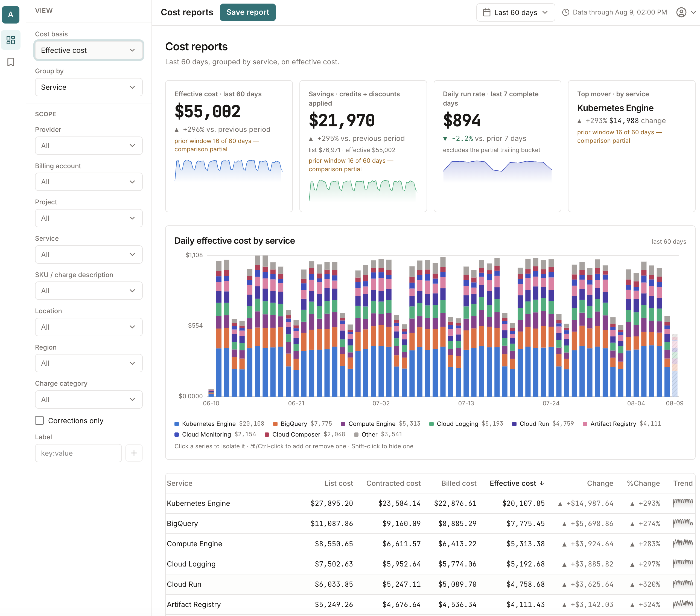Focus the Label key:value input field
Screen dimensions: 700x616
click(x=78, y=453)
